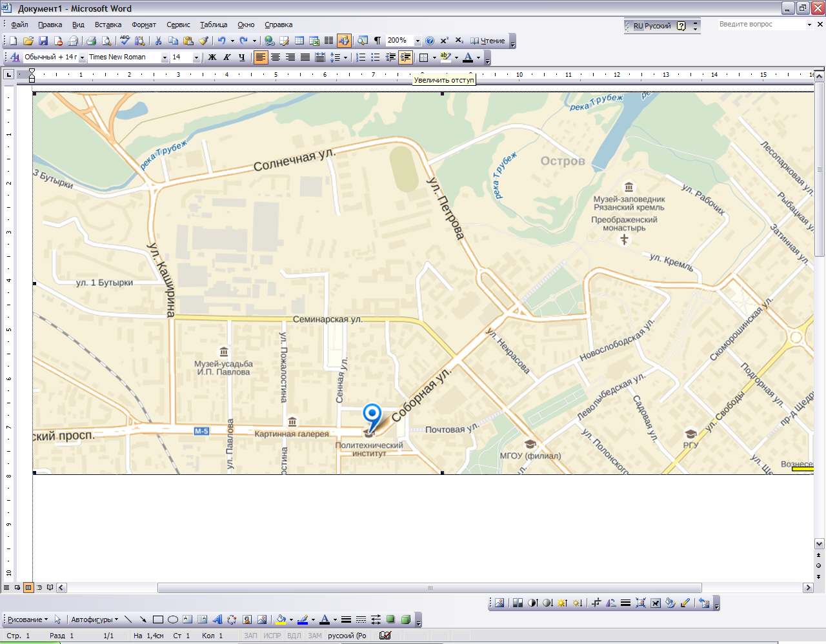
Task: Toggle the Drawing toolbar button
Action: tap(344, 41)
